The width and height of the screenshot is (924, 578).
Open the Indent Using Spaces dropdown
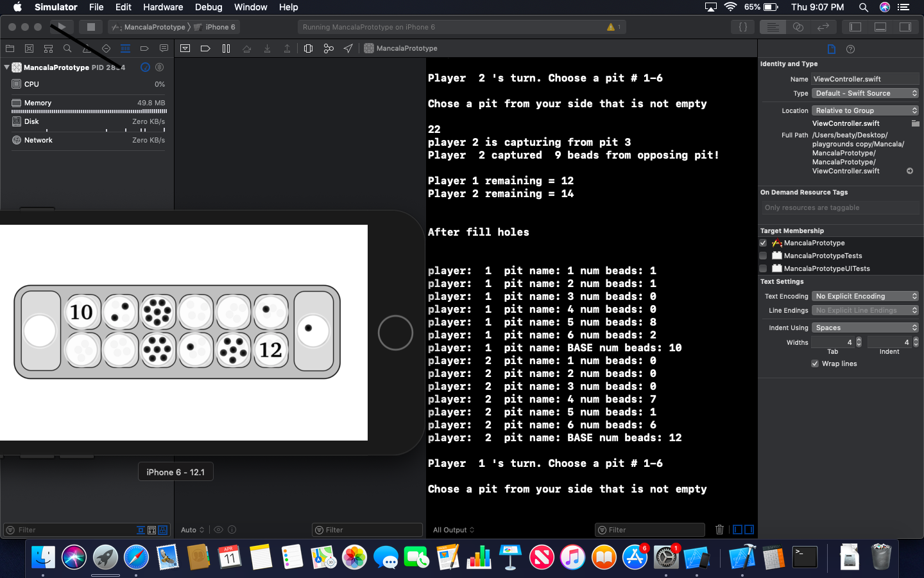point(866,328)
